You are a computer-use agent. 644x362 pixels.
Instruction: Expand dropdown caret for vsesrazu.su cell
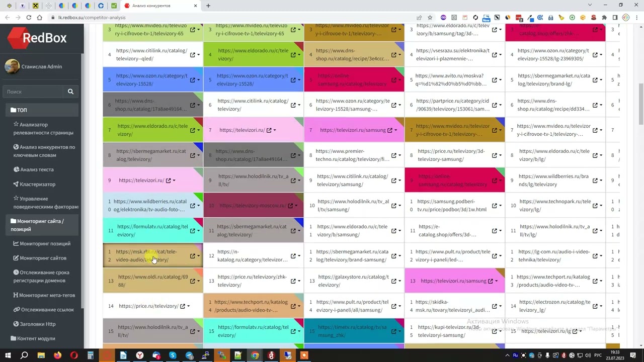pyautogui.click(x=501, y=55)
